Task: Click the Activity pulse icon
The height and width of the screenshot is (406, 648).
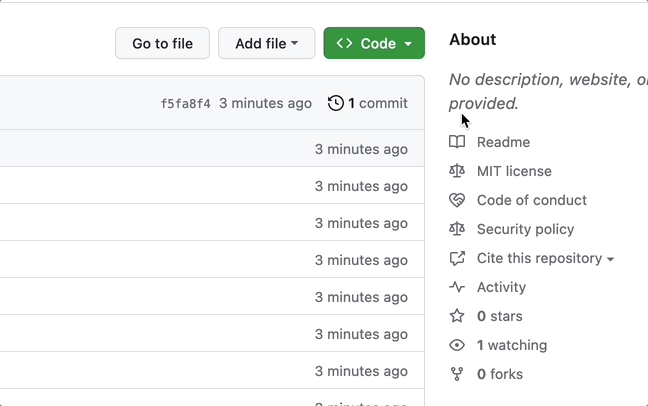Action: pos(457,287)
